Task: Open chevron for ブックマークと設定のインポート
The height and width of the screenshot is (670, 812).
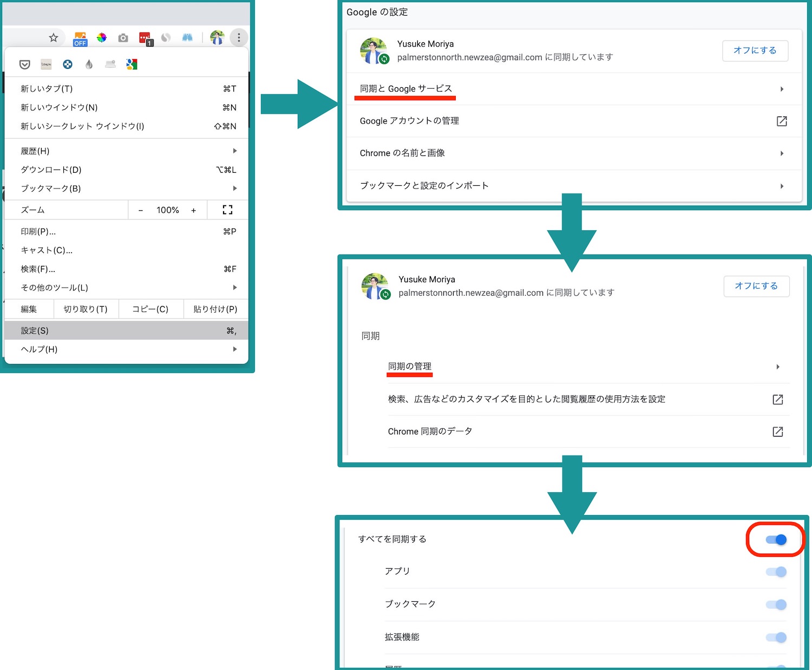Action: click(x=782, y=186)
